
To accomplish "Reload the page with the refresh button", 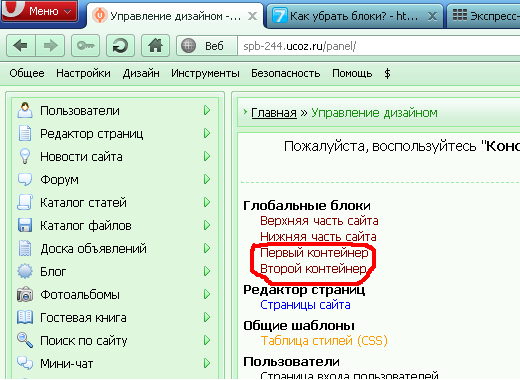I will pos(120,46).
